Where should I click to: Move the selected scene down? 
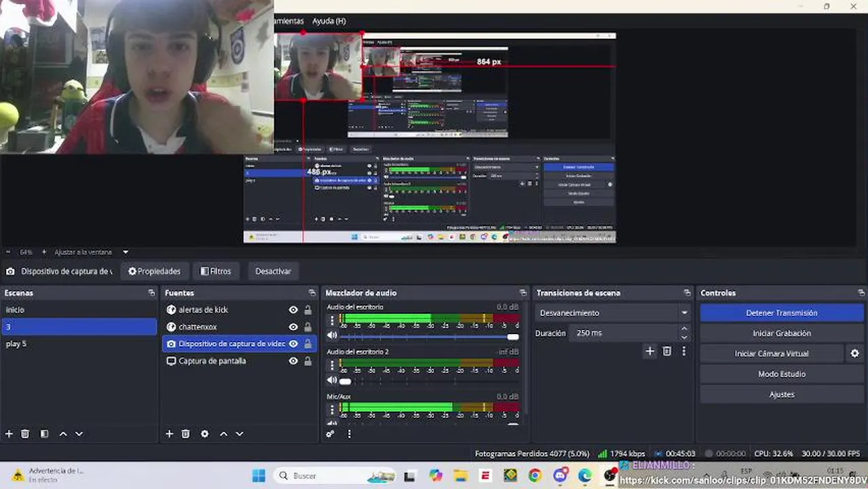coord(79,433)
